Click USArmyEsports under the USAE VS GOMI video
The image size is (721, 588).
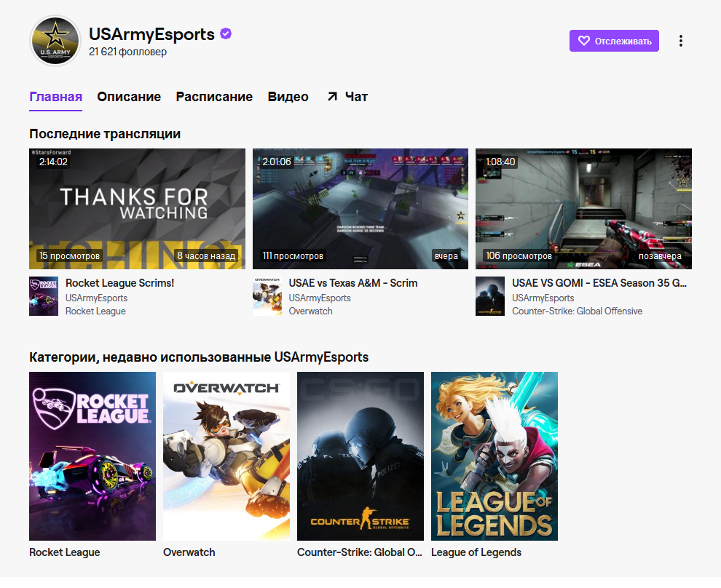543,298
